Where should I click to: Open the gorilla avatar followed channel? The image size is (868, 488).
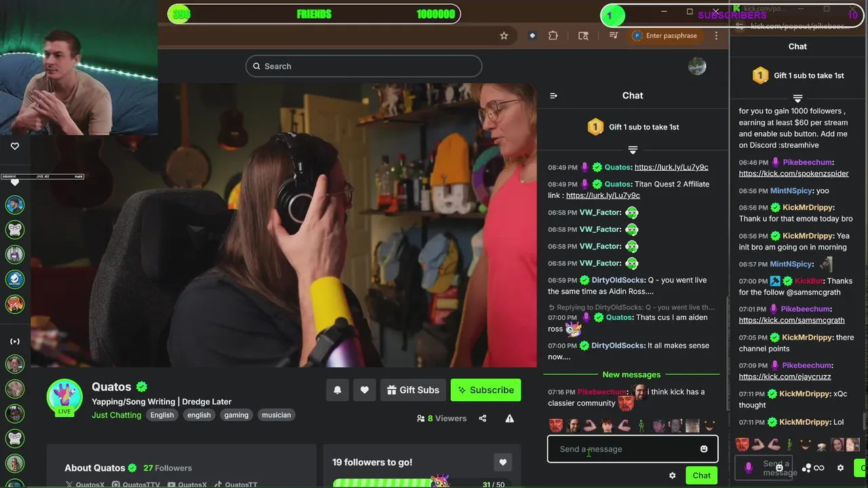[x=15, y=230]
